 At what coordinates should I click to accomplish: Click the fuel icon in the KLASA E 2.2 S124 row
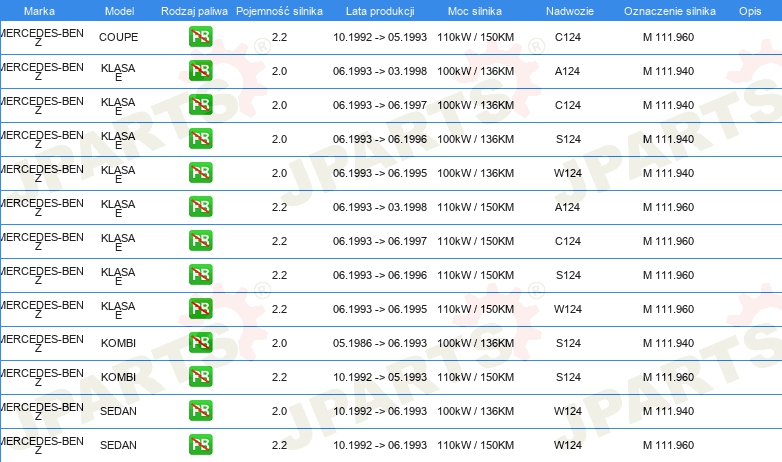200,274
